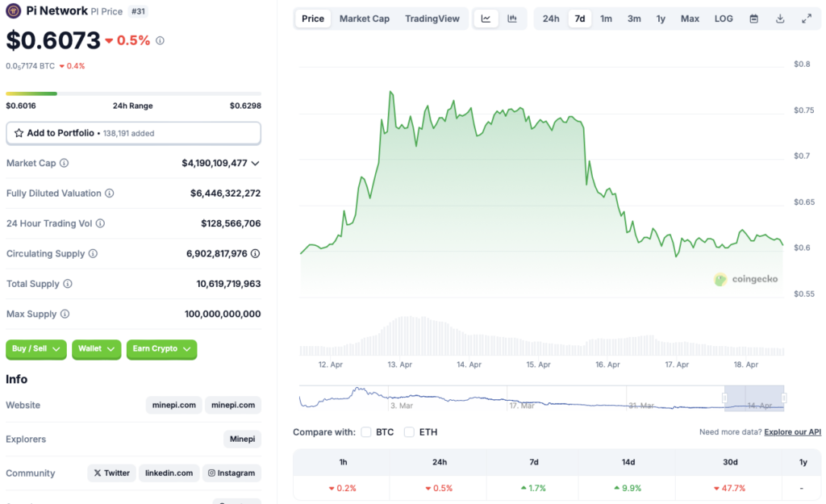Open the Market Cap info icon
The width and height of the screenshot is (826, 504).
pos(64,163)
